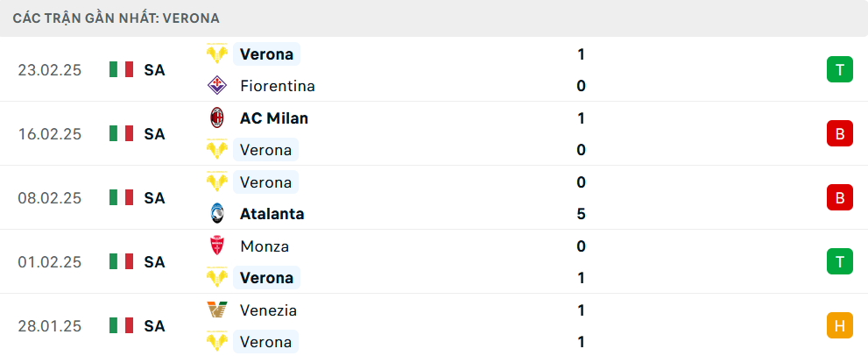Click Verona crest in the 23.02.25 match
The image size is (868, 356).
tap(216, 54)
